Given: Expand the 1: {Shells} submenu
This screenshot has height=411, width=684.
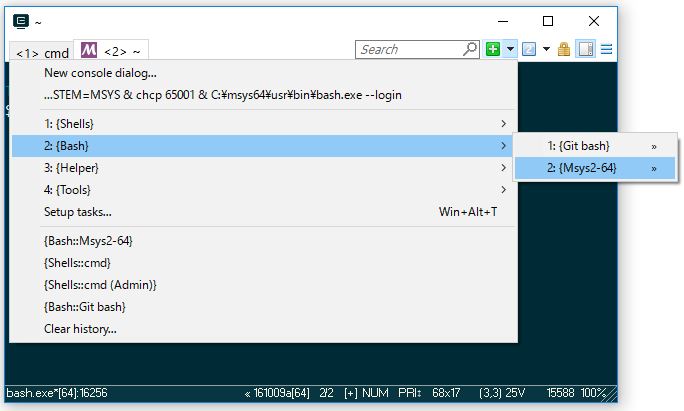Looking at the screenshot, I should pyautogui.click(x=263, y=124).
